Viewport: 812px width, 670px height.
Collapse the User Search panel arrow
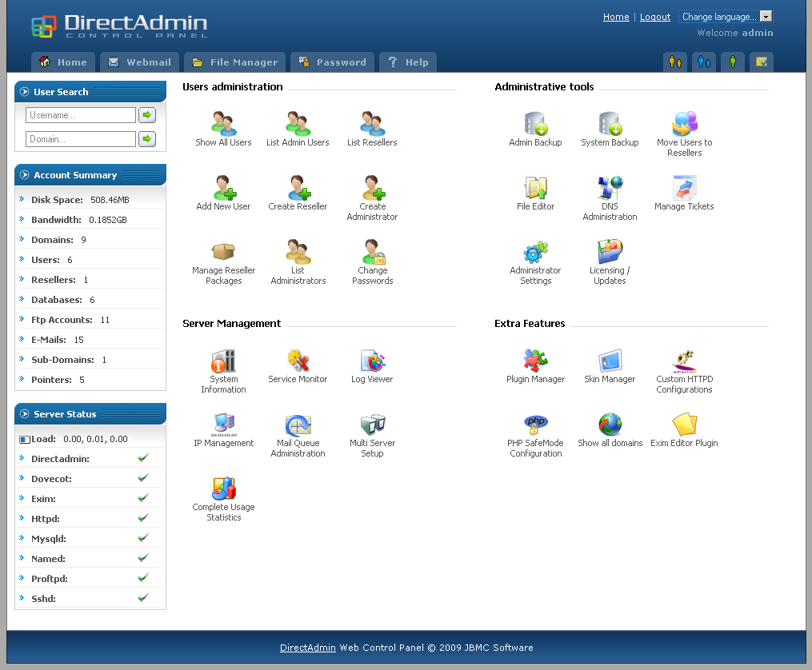point(24,92)
